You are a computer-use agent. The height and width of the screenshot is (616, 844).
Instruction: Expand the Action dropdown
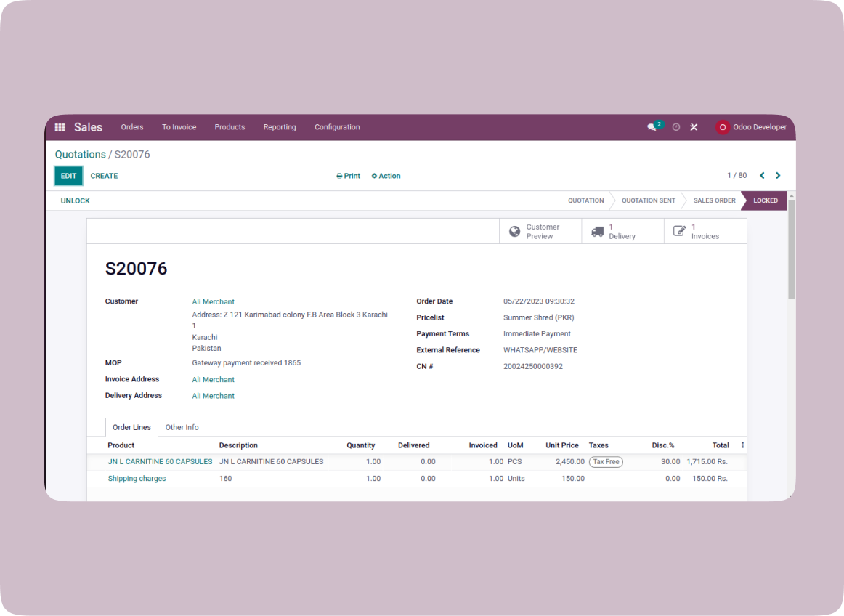tap(386, 176)
